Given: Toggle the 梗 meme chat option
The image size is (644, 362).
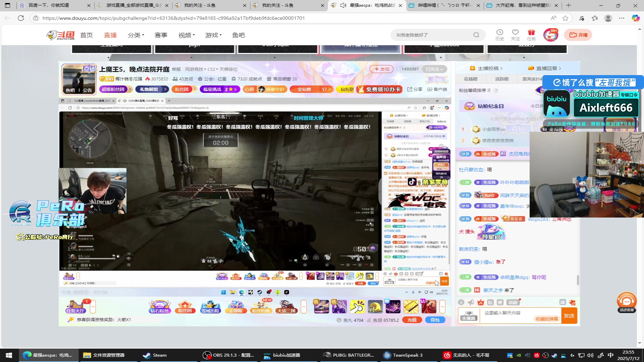Looking at the screenshot, I should coord(500,302).
